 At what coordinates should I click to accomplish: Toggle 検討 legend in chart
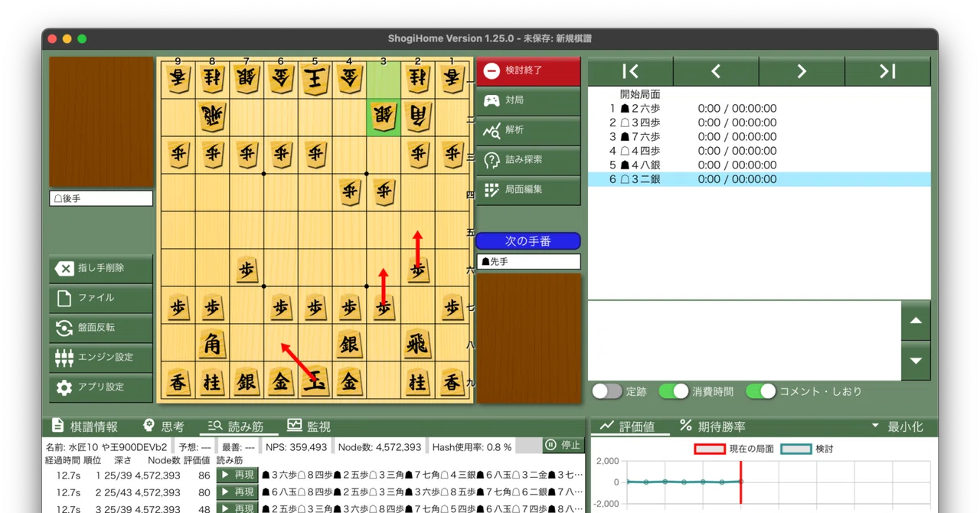tap(807, 449)
